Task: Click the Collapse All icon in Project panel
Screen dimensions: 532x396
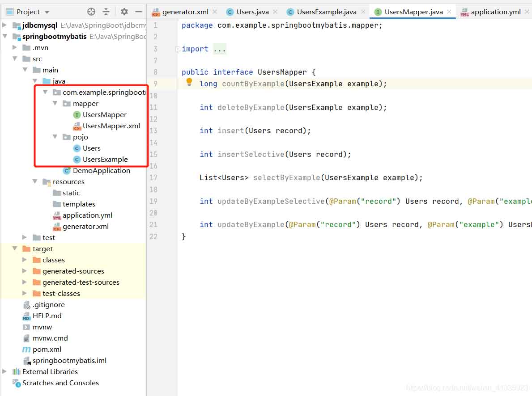Action: tap(106, 12)
